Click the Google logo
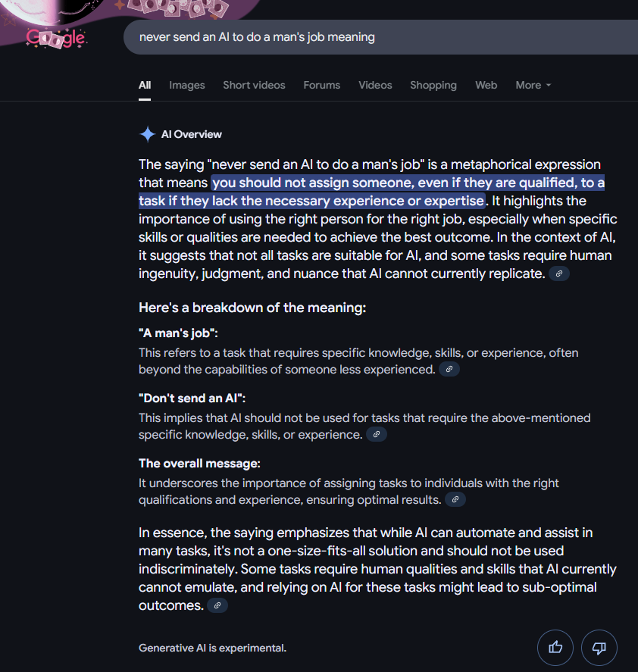The image size is (638, 672). coord(56,37)
